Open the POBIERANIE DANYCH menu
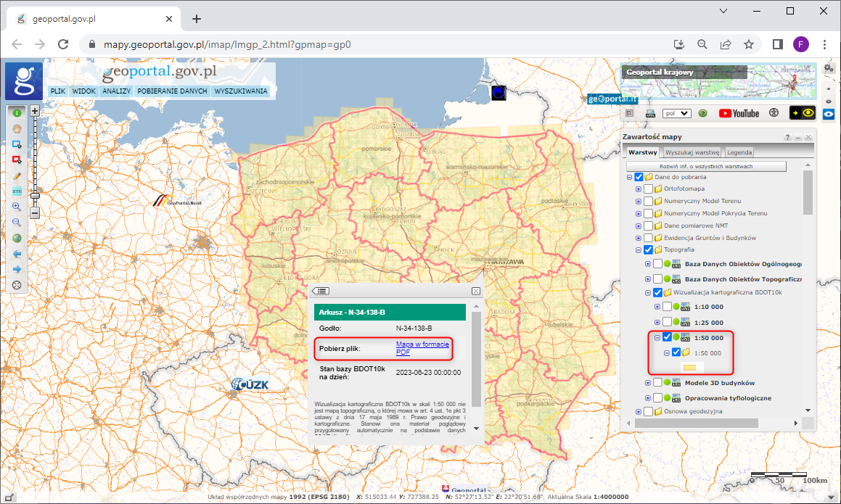This screenshot has width=841, height=504. pyautogui.click(x=172, y=91)
